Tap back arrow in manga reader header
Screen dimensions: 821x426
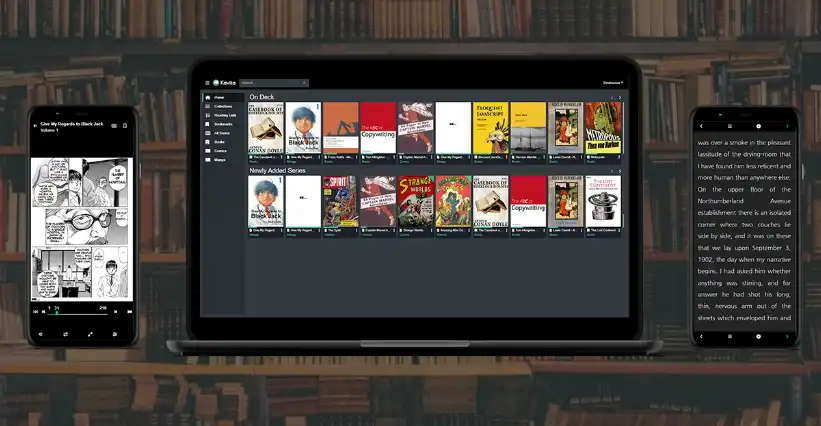coord(35,126)
